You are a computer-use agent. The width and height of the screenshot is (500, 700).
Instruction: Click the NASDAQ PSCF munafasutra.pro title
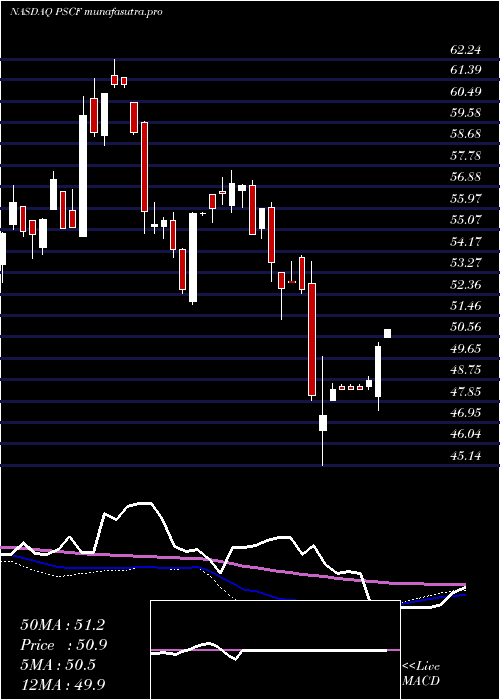pos(86,12)
